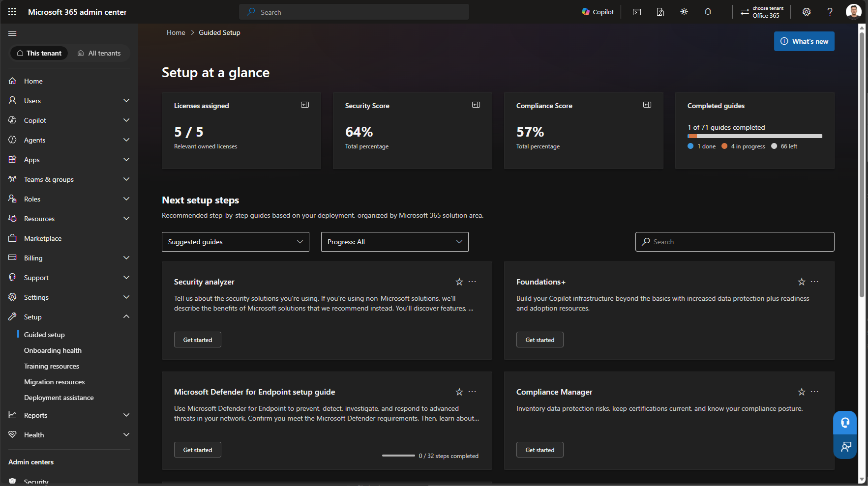Open Migration resources nav item

[x=54, y=382]
